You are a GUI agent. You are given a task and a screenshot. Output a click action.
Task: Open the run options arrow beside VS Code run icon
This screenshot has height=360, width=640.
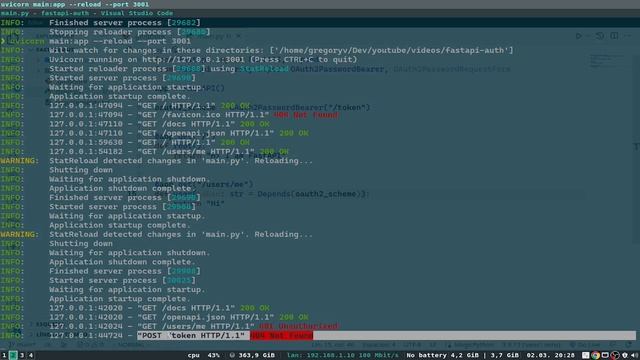588,36
